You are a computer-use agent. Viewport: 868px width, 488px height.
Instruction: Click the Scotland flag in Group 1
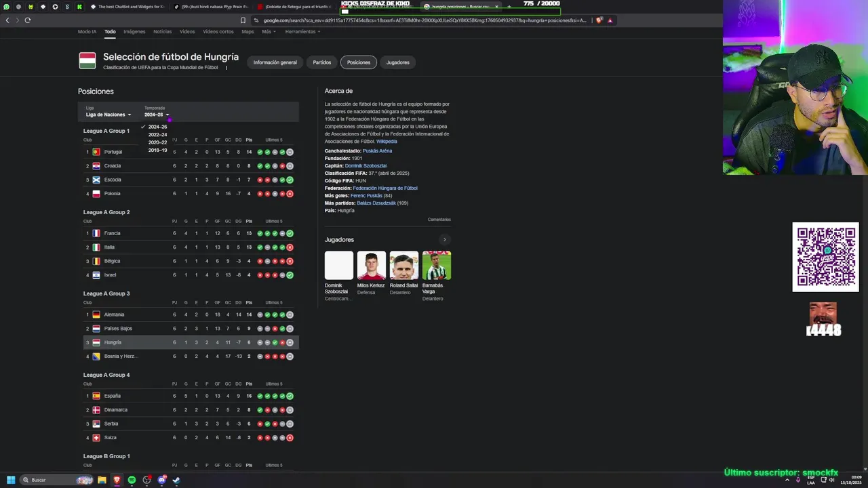click(96, 180)
